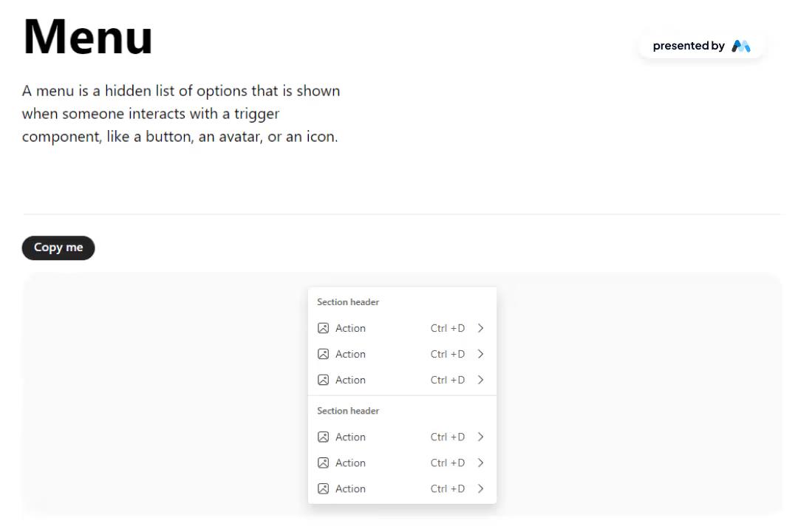The image size is (798, 532).
Task: Click the first Section header label
Action: [347, 301]
